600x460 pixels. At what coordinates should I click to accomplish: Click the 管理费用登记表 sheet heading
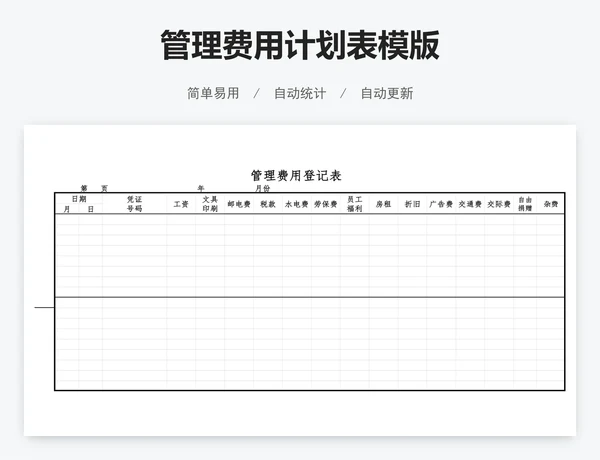pyautogui.click(x=296, y=175)
